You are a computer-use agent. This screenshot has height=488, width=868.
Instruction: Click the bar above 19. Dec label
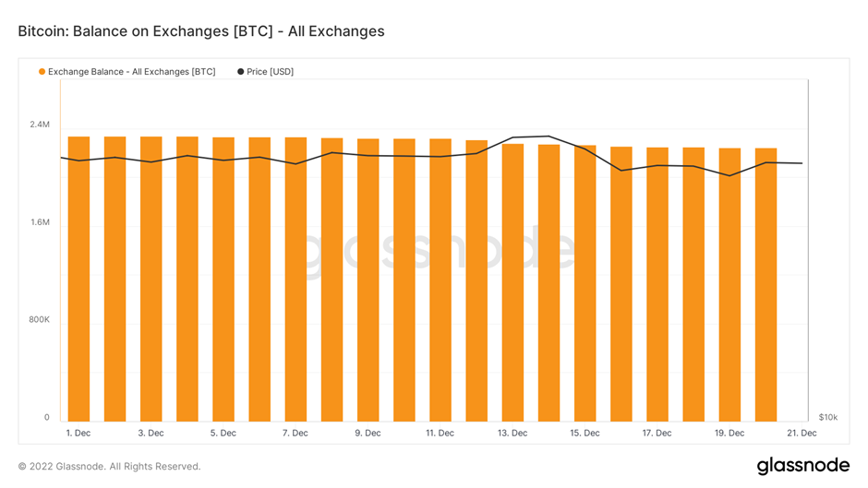(x=729, y=285)
